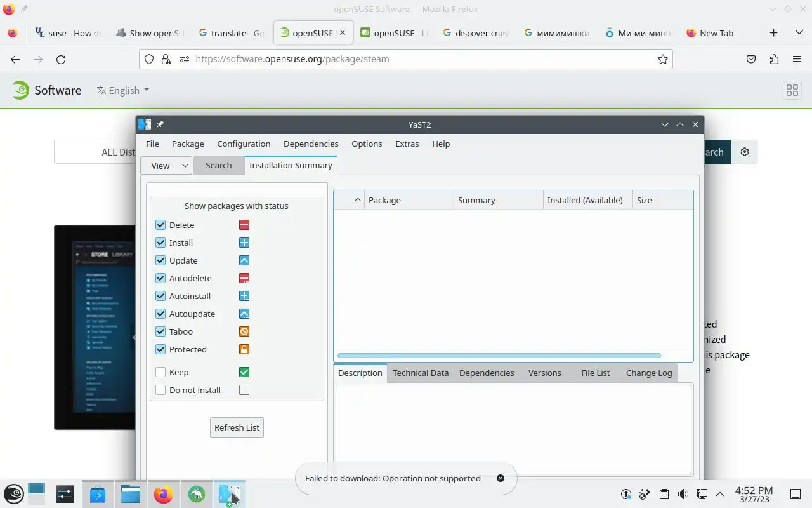812x508 pixels.
Task: Open the software updates tray icon
Action: point(625,494)
